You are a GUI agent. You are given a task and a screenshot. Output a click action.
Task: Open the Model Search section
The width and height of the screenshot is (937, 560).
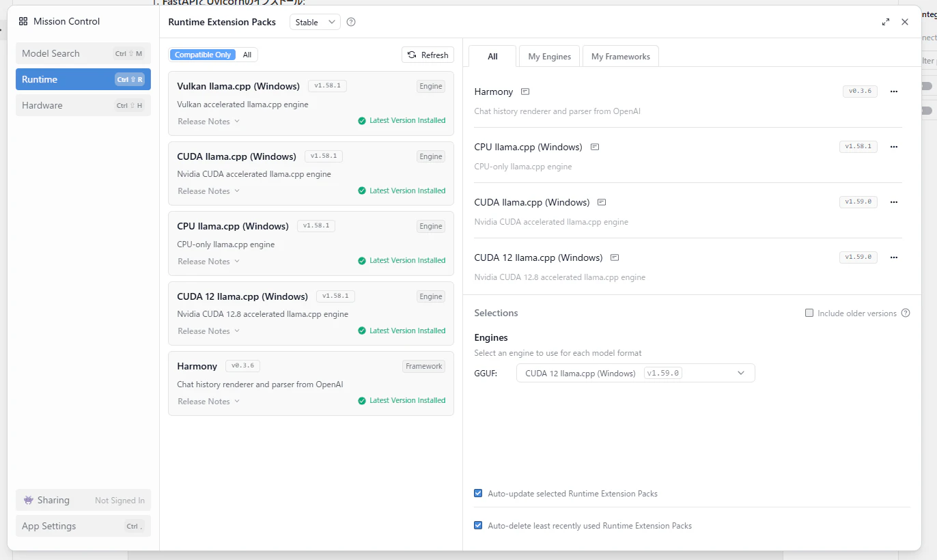pyautogui.click(x=83, y=53)
